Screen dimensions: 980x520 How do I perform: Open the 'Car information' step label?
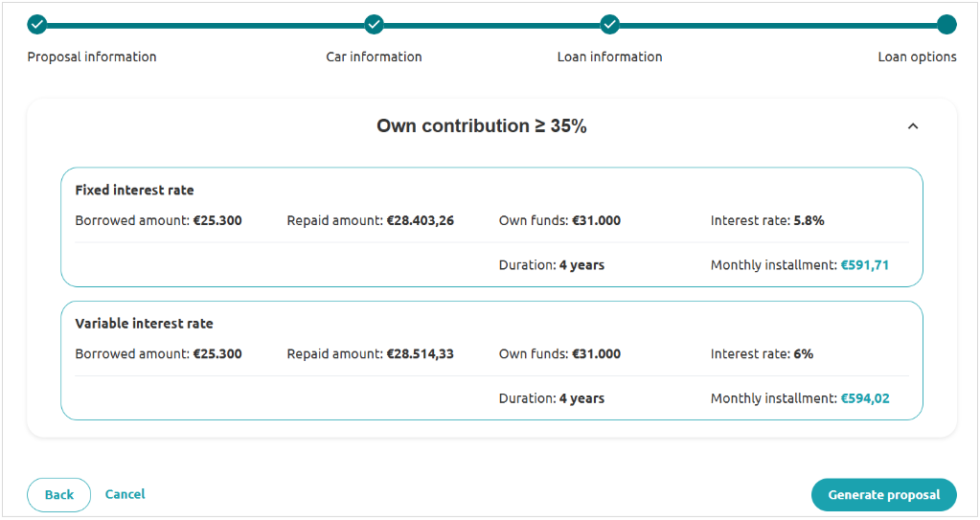coord(374,57)
